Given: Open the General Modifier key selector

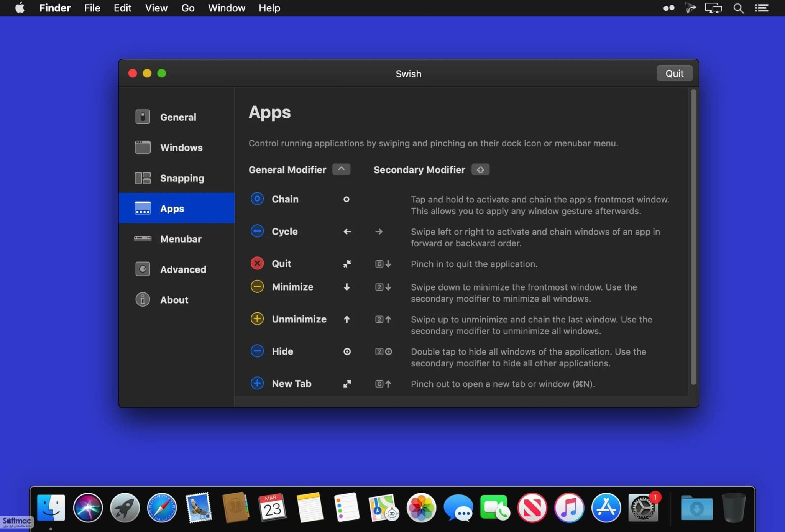Looking at the screenshot, I should pos(341,169).
